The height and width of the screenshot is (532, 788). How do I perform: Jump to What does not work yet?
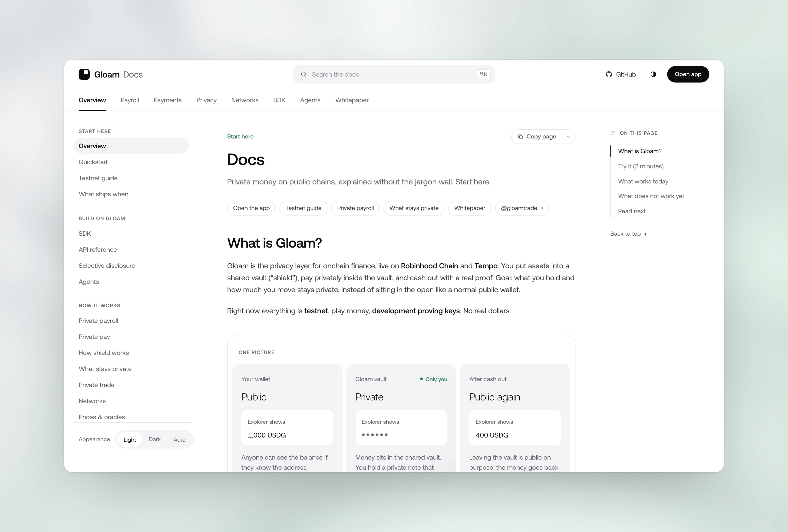coord(651,196)
